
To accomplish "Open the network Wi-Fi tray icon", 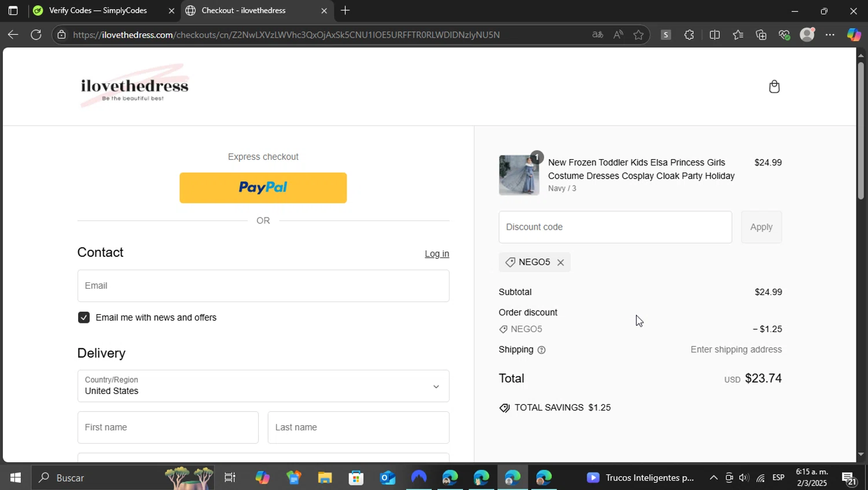I will (x=760, y=478).
